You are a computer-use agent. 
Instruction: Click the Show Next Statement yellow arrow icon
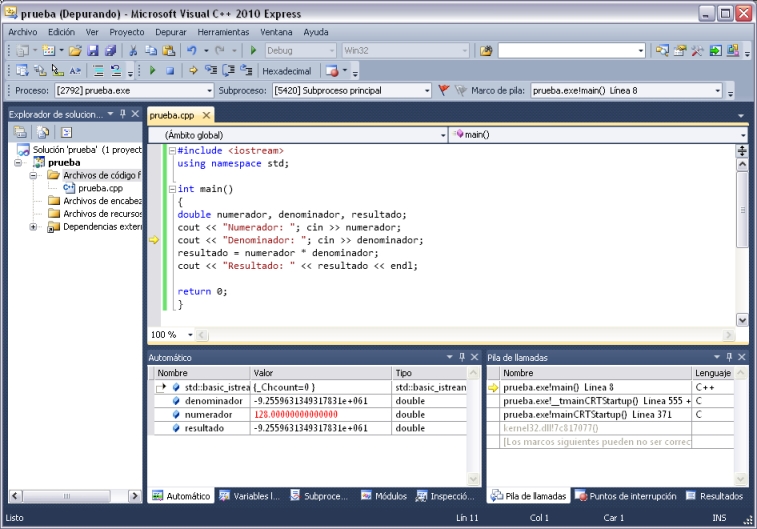pos(193,71)
